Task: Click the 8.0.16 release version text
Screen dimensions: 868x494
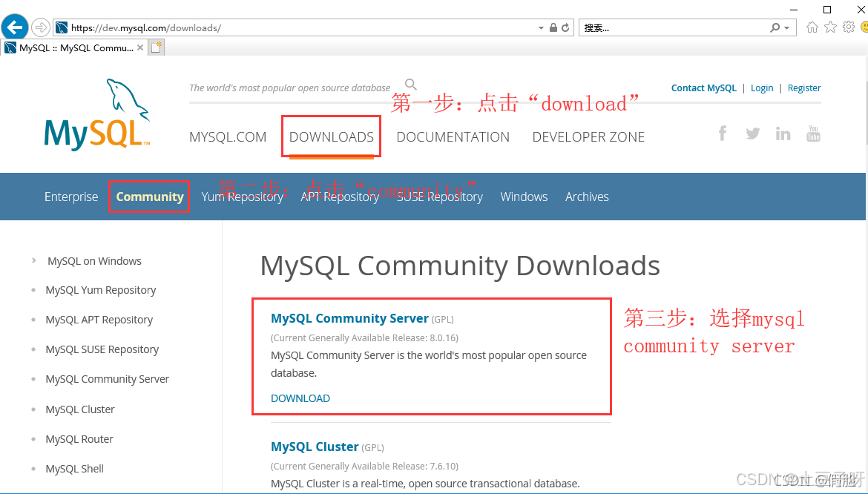Action: point(443,338)
